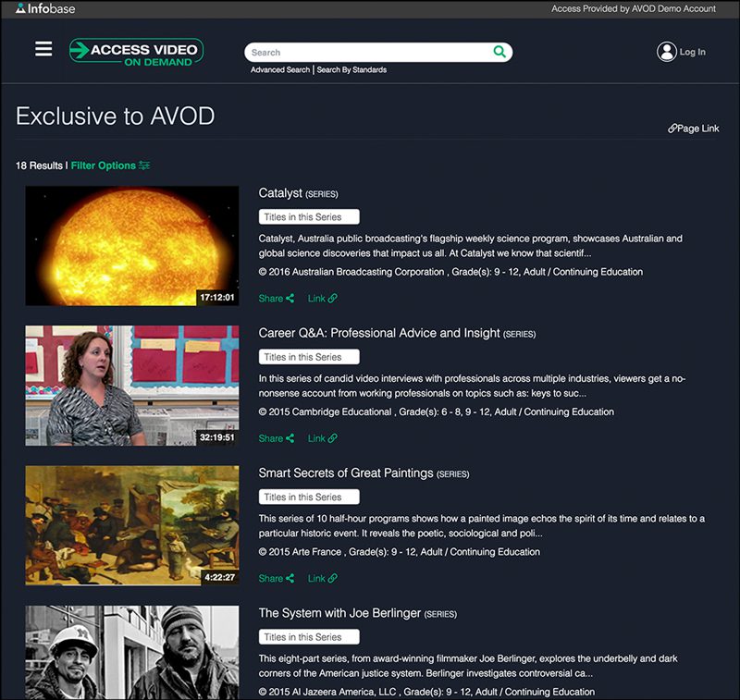Open the hamburger navigation menu

(x=43, y=49)
